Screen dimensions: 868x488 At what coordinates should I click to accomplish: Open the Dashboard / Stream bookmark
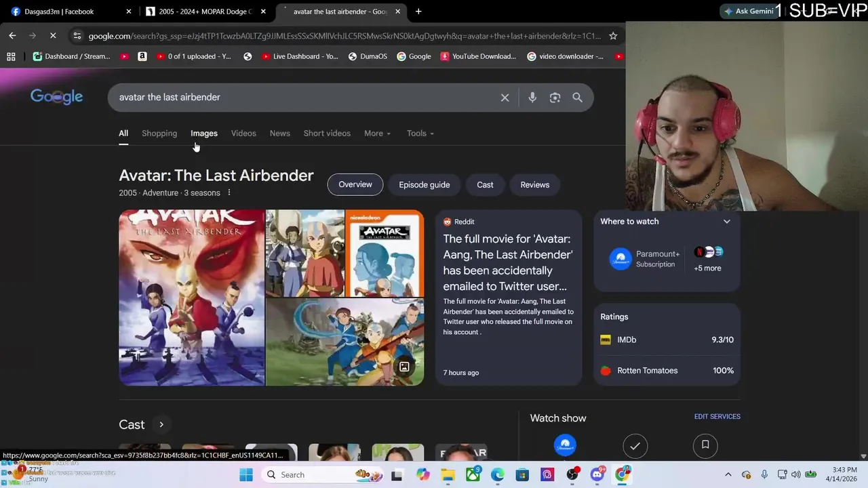tap(71, 56)
